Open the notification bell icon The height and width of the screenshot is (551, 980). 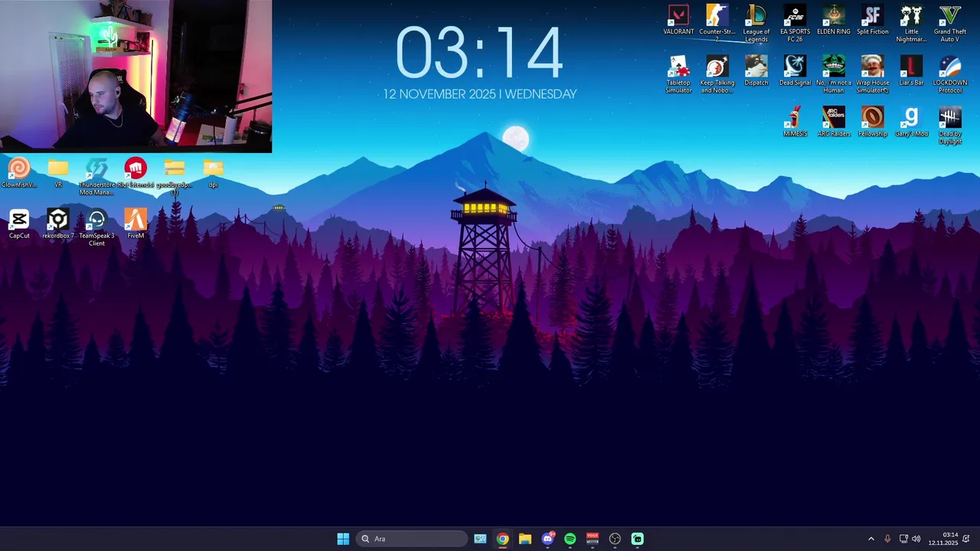tap(966, 539)
